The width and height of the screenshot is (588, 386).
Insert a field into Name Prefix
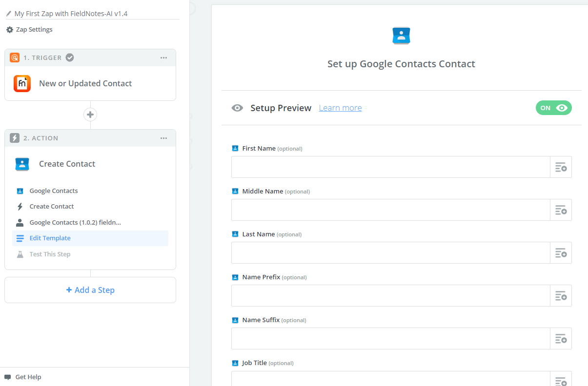tap(561, 296)
